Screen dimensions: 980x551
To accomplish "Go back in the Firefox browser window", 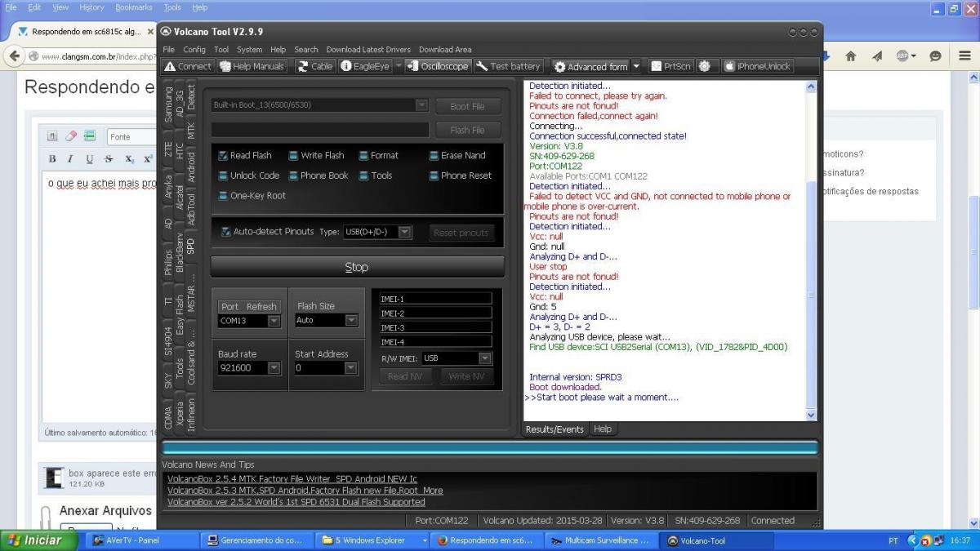I will (x=14, y=56).
